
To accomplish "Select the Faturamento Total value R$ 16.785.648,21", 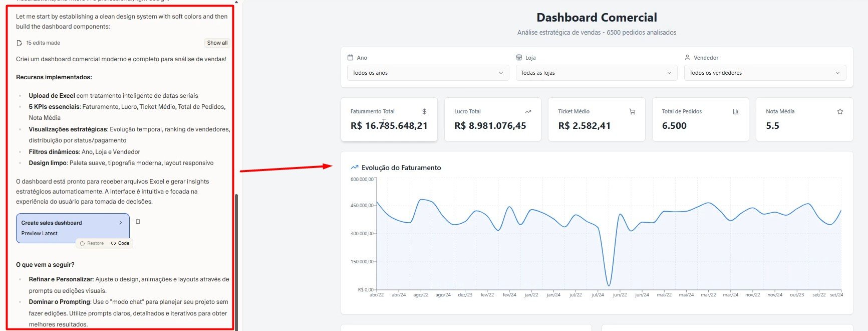I will pos(389,126).
